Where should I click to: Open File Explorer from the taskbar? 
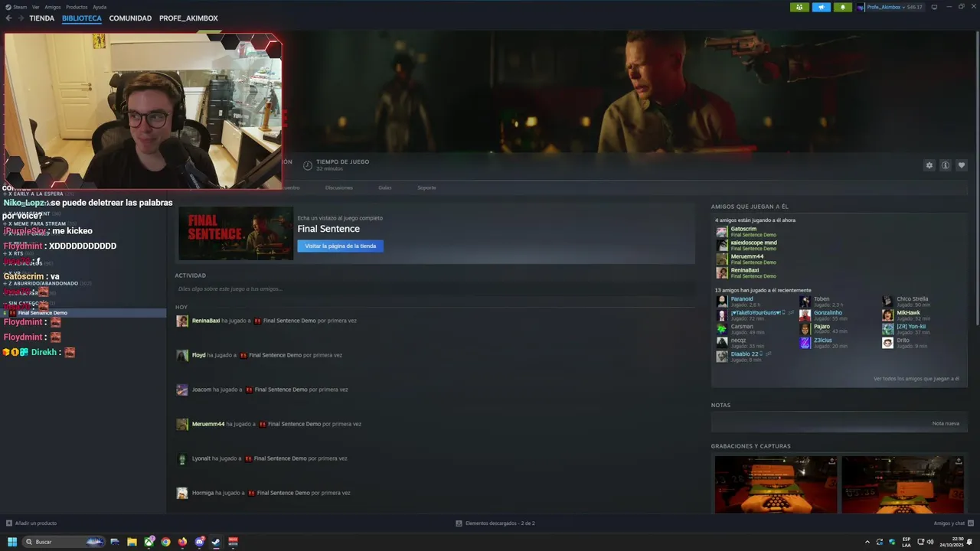click(132, 542)
